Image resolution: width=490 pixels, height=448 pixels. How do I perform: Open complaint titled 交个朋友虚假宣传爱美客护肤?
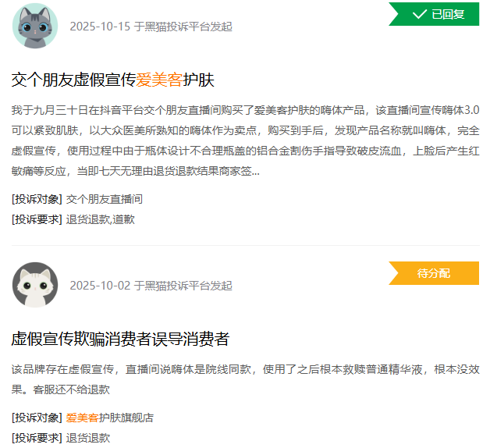click(x=113, y=80)
